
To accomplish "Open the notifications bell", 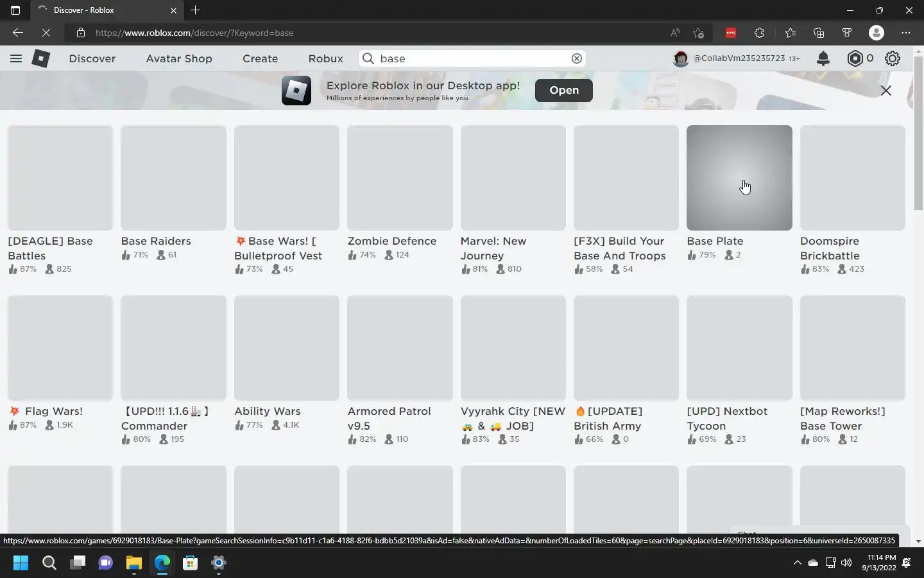I will point(823,58).
